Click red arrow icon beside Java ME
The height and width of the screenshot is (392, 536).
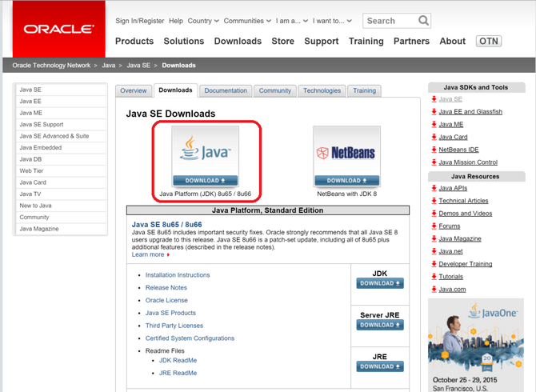coord(434,124)
